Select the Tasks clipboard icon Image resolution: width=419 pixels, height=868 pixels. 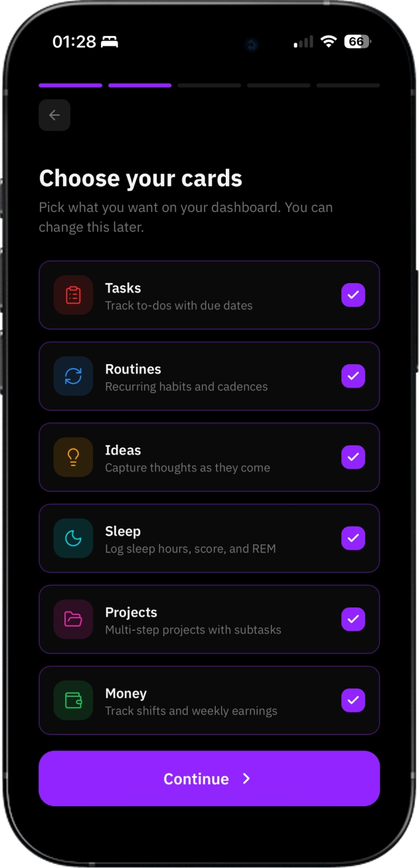(x=73, y=295)
